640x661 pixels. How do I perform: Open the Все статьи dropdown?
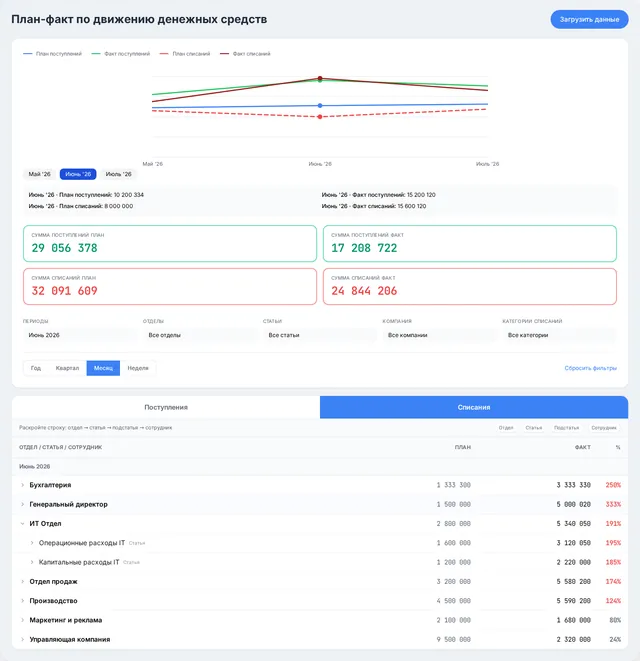pos(320,335)
